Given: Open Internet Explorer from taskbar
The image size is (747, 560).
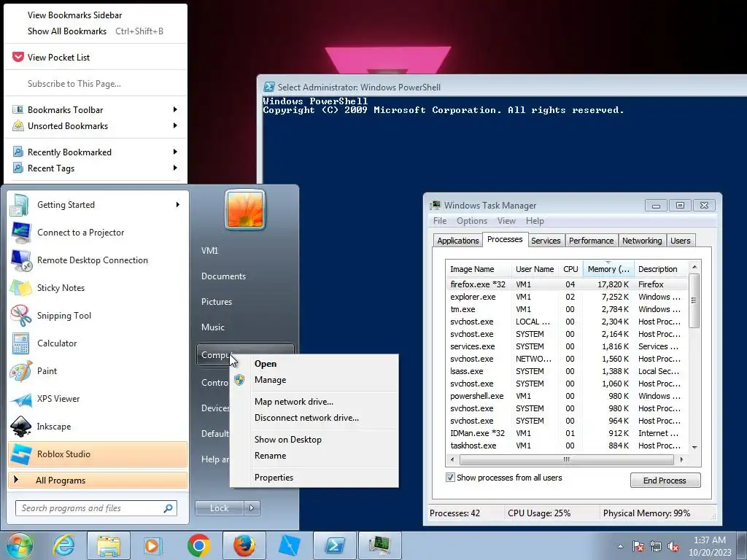Looking at the screenshot, I should [x=64, y=545].
